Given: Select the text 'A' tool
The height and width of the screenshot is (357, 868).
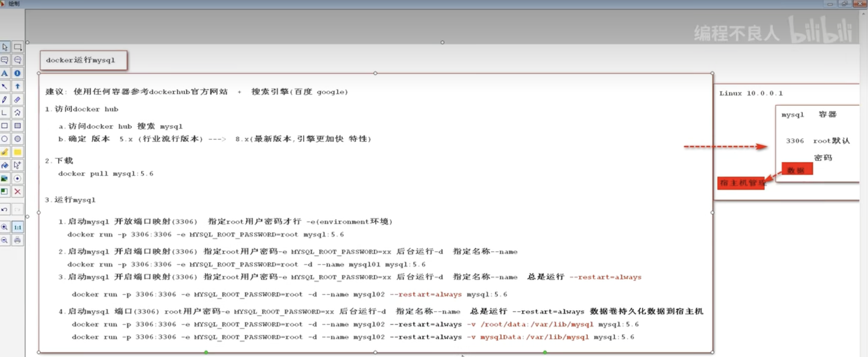Looking at the screenshot, I should click(5, 73).
